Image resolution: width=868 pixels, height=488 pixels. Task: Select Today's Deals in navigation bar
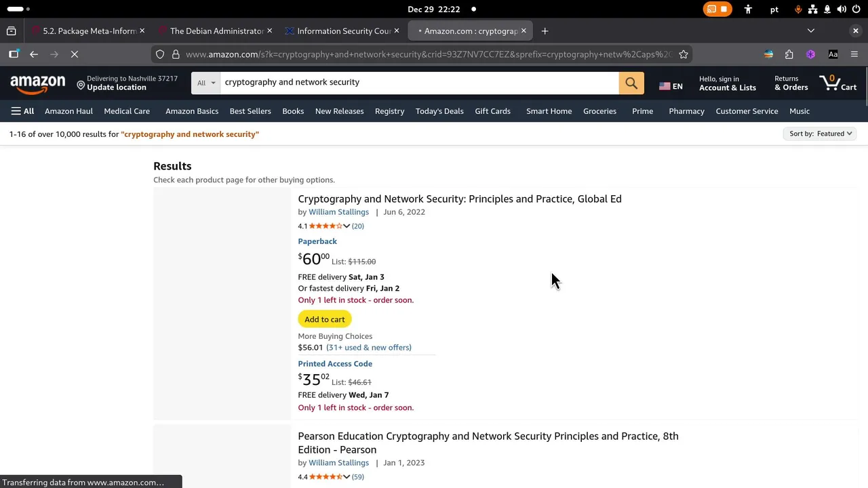439,111
